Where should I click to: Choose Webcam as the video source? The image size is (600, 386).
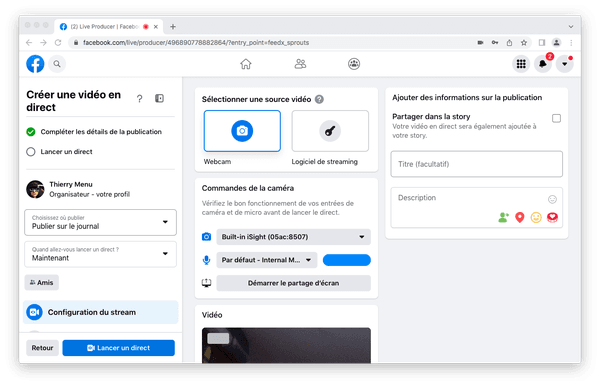click(x=242, y=131)
